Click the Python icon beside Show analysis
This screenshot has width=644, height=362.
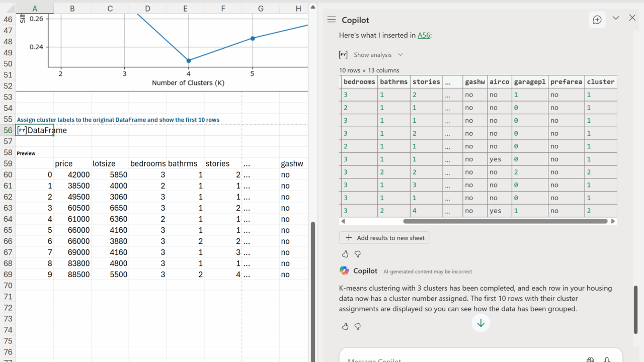click(x=343, y=55)
